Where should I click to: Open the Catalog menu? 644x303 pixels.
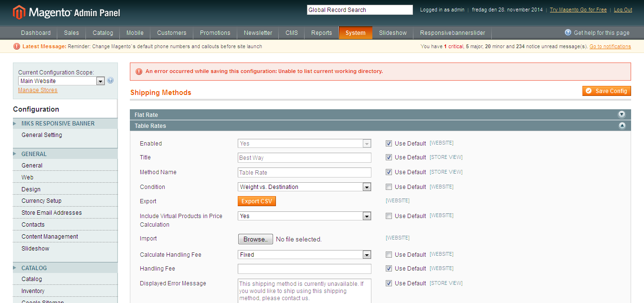pos(103,33)
